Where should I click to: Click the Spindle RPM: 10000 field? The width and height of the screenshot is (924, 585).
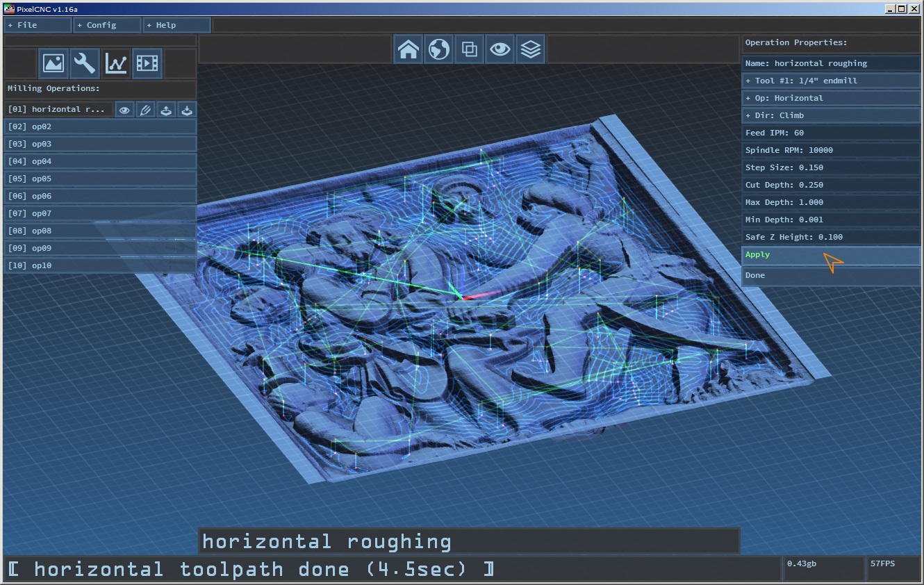[831, 150]
